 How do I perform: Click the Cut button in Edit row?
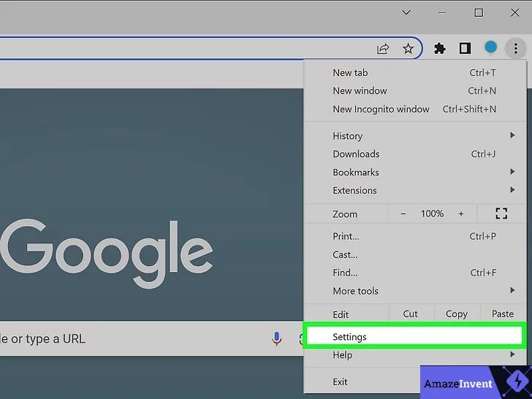410,313
